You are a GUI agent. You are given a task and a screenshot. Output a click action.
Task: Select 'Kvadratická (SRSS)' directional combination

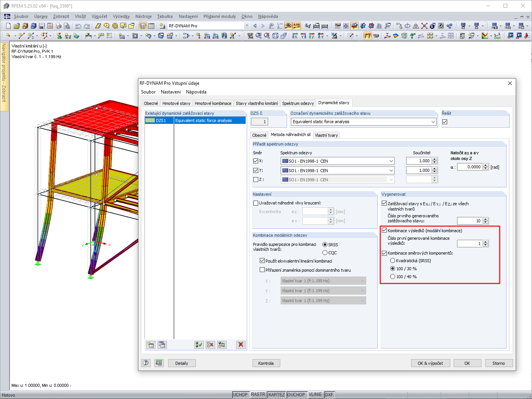392,260
